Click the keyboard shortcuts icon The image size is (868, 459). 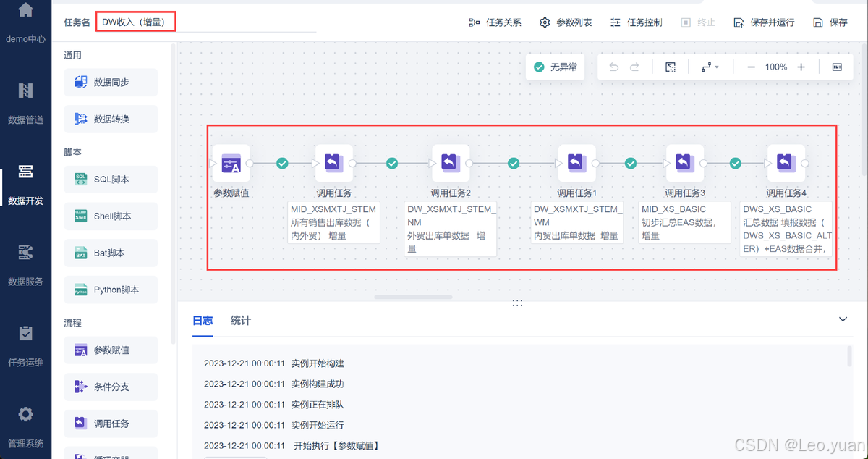pos(837,67)
